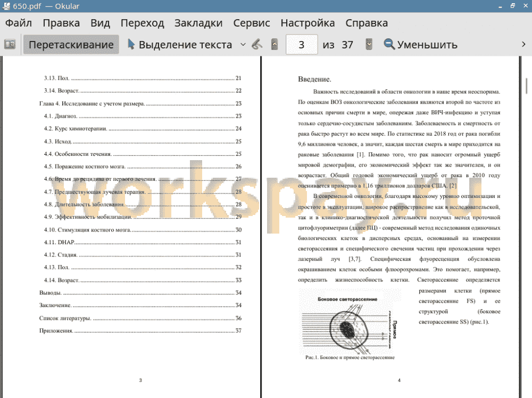Select contents entry '3.14. Возраст.'
Image resolution: width=532 pixels, height=398 pixels.
click(x=143, y=90)
